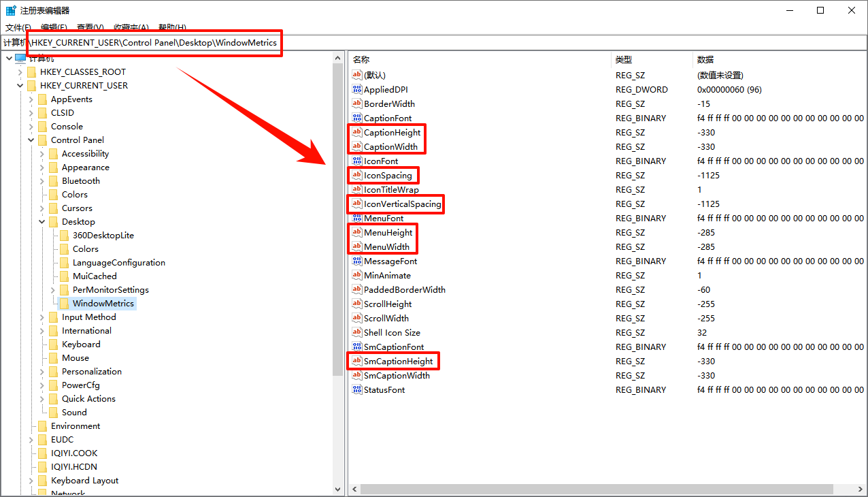Select the Personalization key
Image resolution: width=868 pixels, height=497 pixels.
pos(92,372)
